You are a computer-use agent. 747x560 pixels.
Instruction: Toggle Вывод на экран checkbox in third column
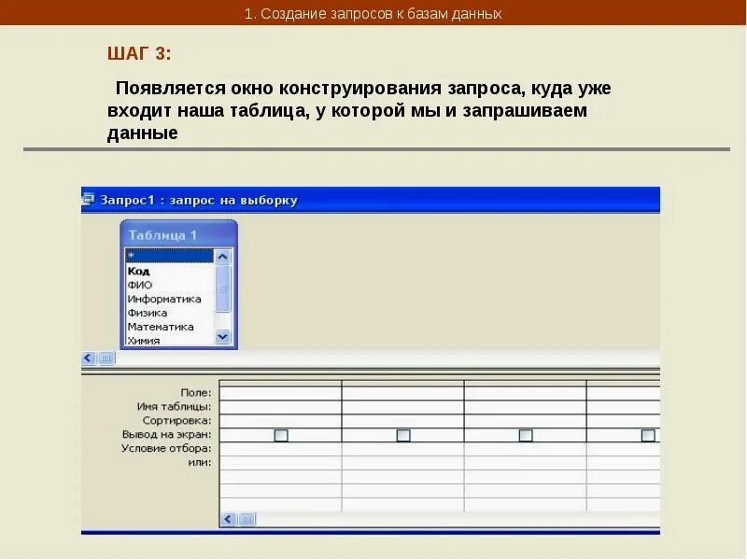pos(526,435)
